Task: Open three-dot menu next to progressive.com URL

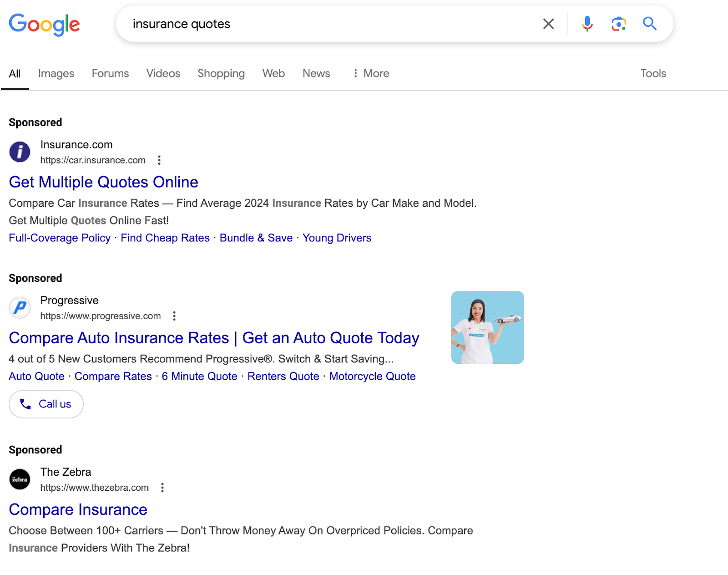Action: [174, 316]
